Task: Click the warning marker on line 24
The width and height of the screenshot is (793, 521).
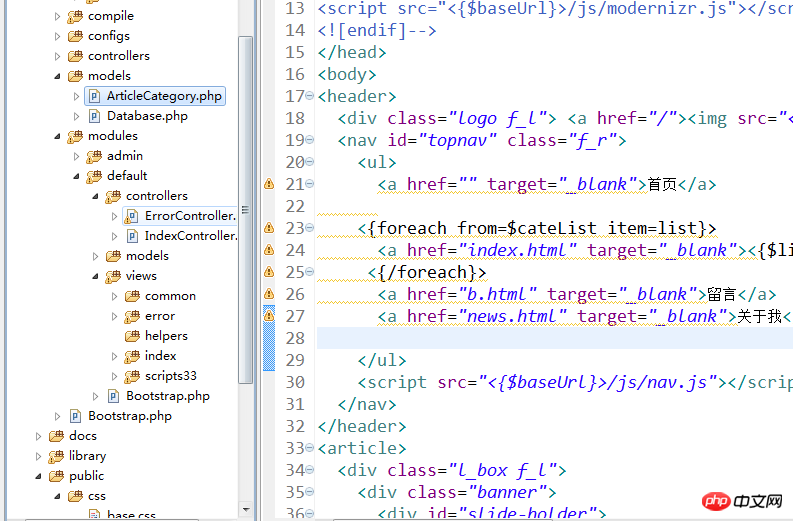Action: [269, 250]
